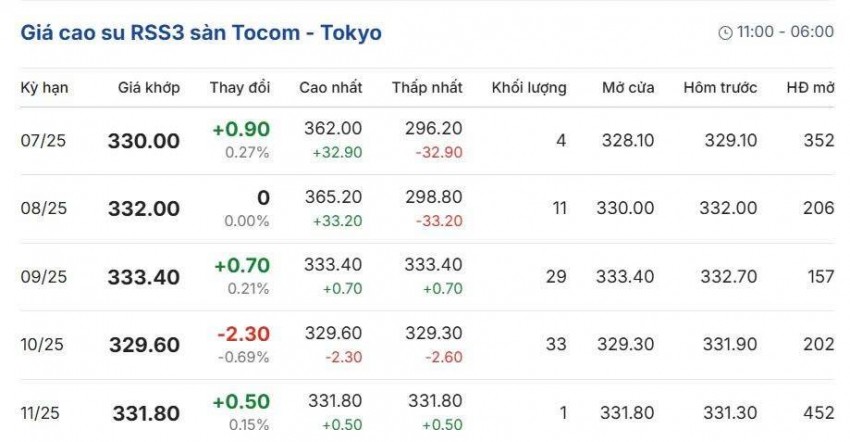Click the Hôm trước column header
850x442 pixels.
[720, 87]
